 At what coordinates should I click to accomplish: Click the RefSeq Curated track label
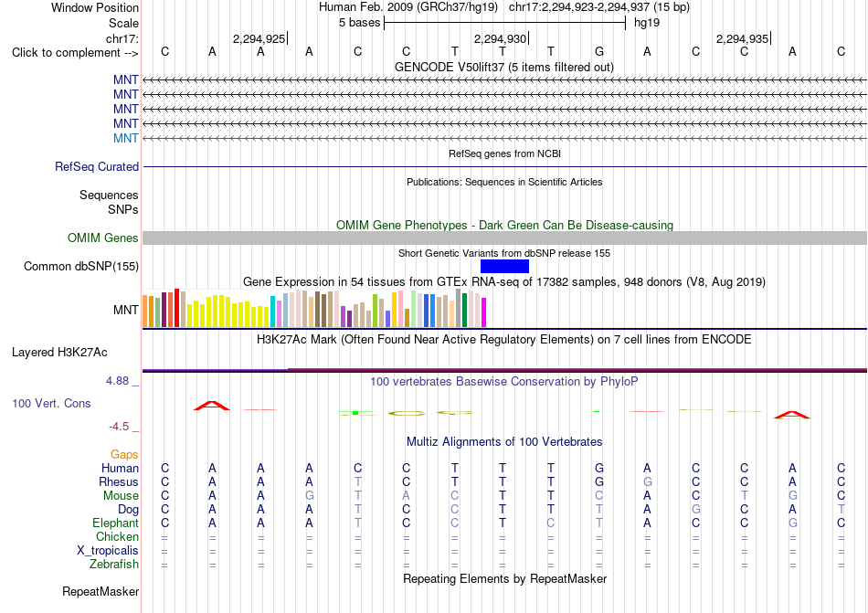point(96,166)
